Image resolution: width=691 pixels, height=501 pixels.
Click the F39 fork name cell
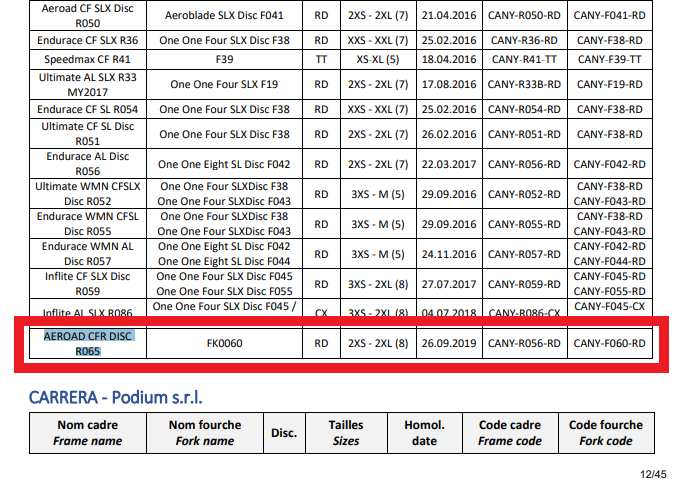point(224,59)
